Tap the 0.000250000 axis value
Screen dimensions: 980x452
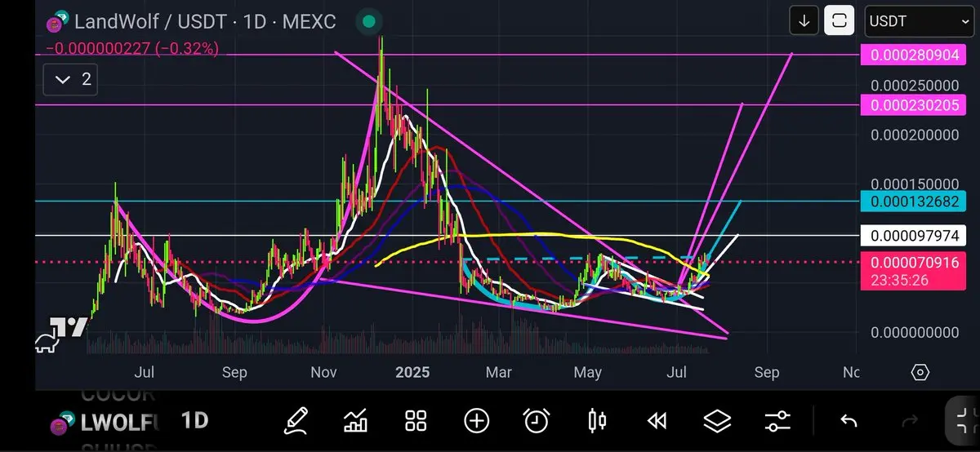pos(915,85)
